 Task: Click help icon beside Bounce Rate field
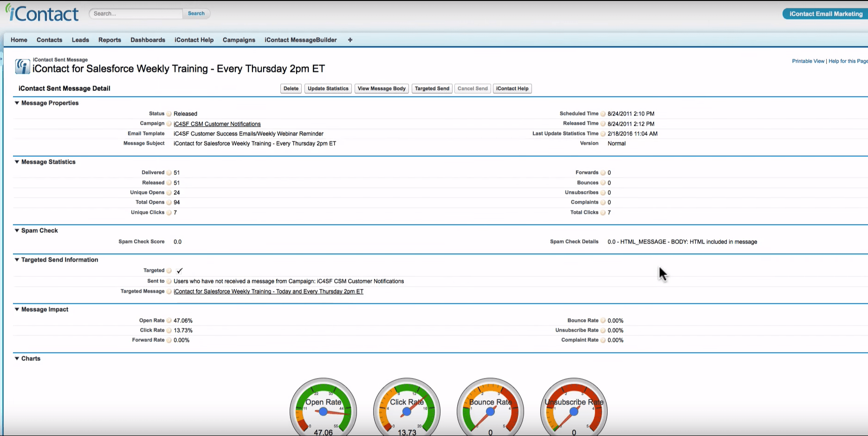603,321
